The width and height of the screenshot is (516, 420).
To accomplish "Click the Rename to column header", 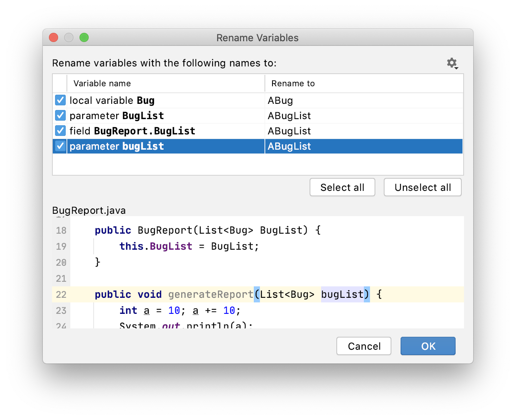I will click(364, 83).
